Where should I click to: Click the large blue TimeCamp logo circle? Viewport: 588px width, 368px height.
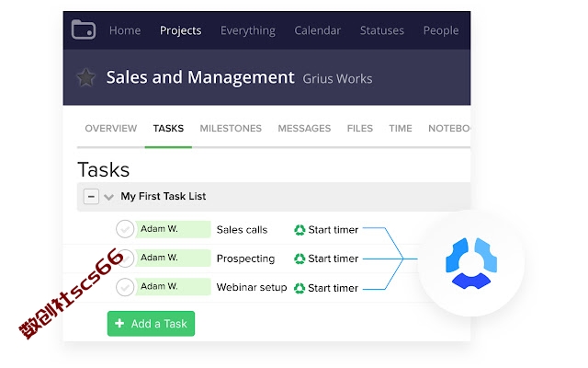click(x=471, y=263)
